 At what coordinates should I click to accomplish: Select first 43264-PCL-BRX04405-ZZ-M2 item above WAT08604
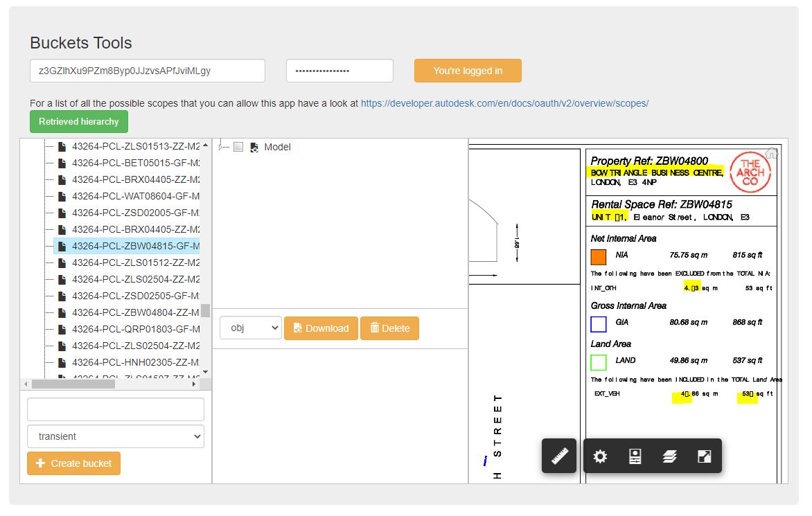click(136, 179)
